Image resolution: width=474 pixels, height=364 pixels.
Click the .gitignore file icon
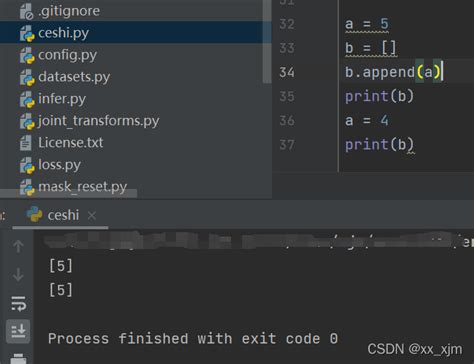coord(27,12)
